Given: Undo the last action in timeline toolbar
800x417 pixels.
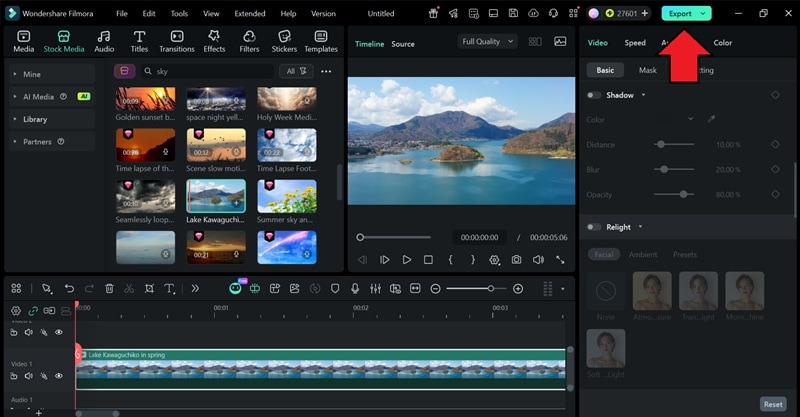Looking at the screenshot, I should point(69,288).
